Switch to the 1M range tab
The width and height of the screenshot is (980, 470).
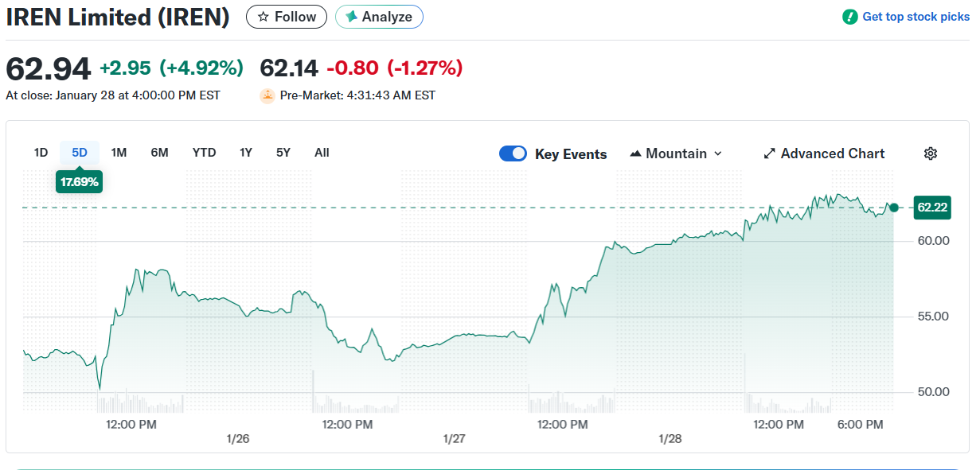pyautogui.click(x=119, y=153)
